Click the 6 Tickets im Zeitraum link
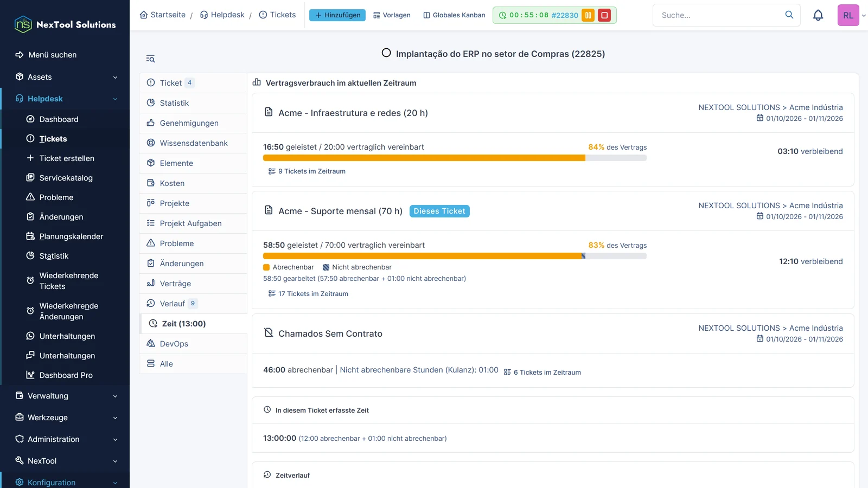868x488 pixels. [542, 373]
